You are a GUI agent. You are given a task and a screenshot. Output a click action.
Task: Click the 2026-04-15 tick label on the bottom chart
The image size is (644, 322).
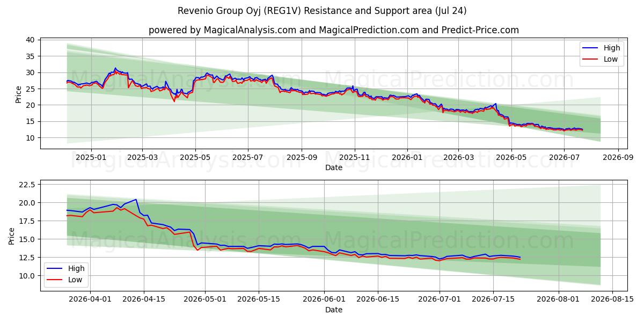tap(144, 300)
